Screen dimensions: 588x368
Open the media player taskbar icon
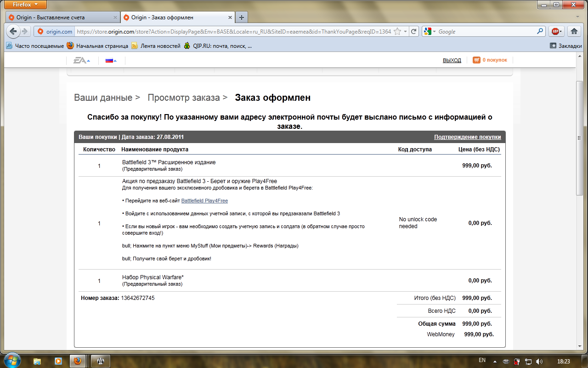click(x=58, y=361)
